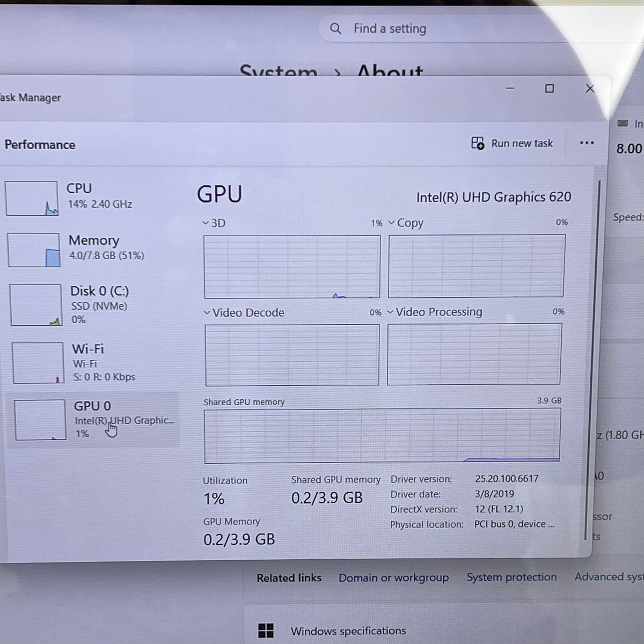644x644 pixels.
Task: Close the Task Manager window
Action: [590, 89]
